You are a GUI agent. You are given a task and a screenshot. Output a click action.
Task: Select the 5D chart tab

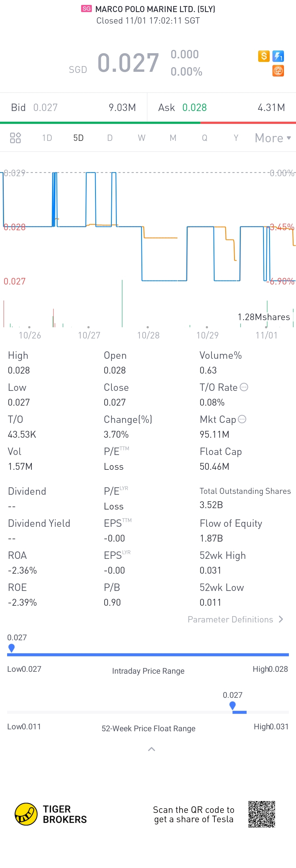point(78,138)
